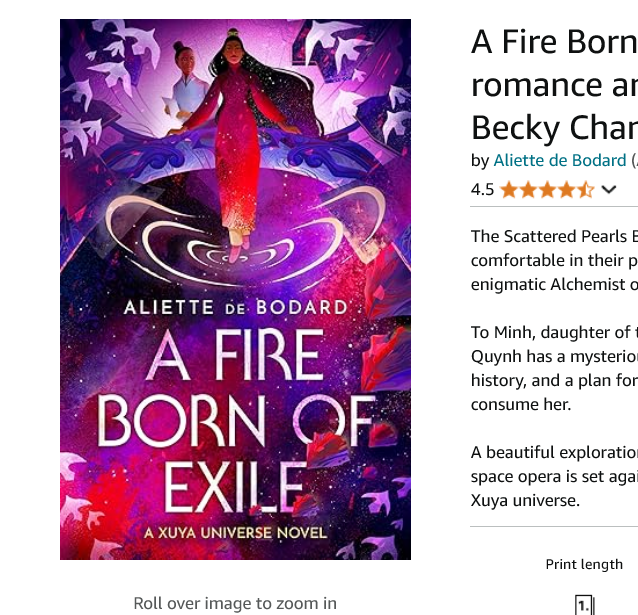
Task: Click the "A Fire Born" product title heading
Action: coord(554,42)
